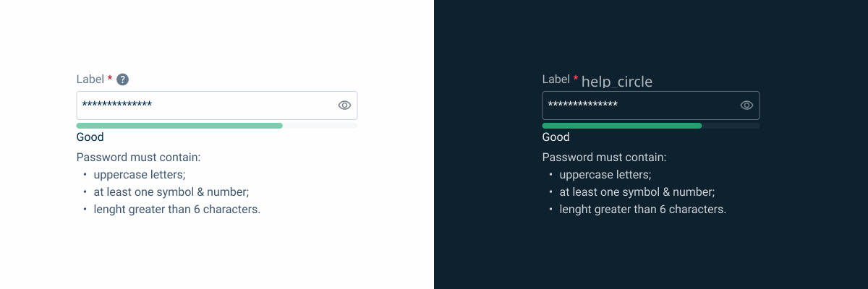
Task: Click the Label text in light theme
Action: point(90,79)
